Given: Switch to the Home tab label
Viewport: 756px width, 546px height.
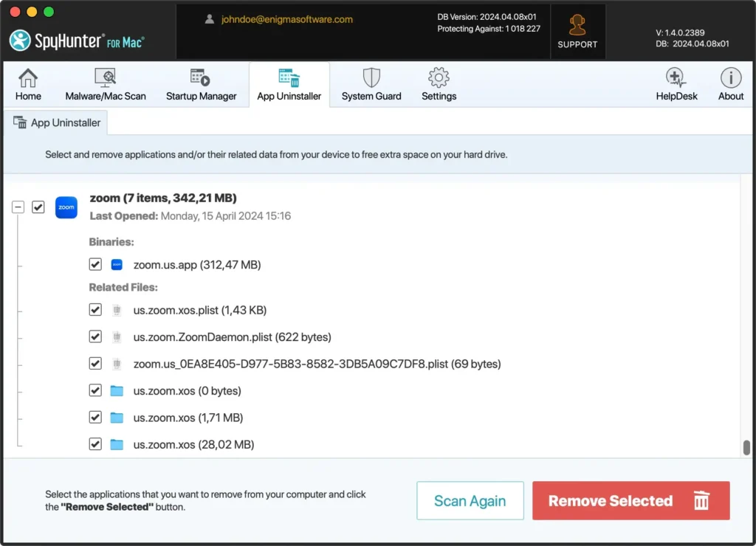Looking at the screenshot, I should click(x=28, y=97).
